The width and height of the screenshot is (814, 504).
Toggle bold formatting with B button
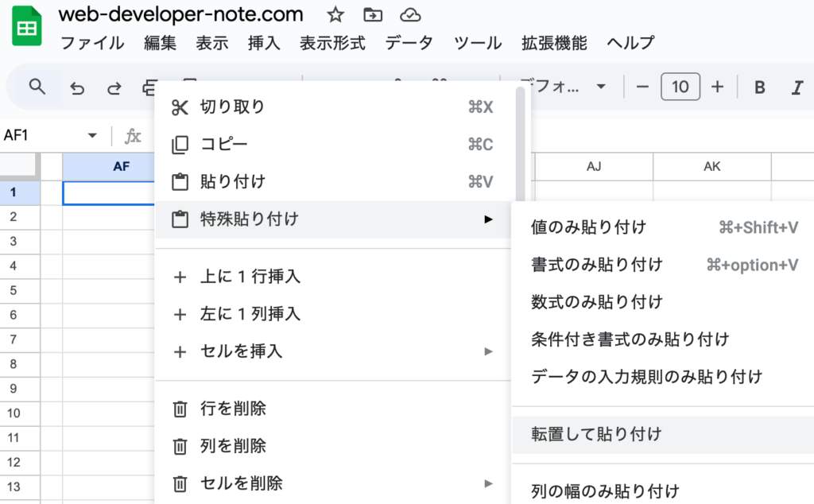[x=759, y=87]
